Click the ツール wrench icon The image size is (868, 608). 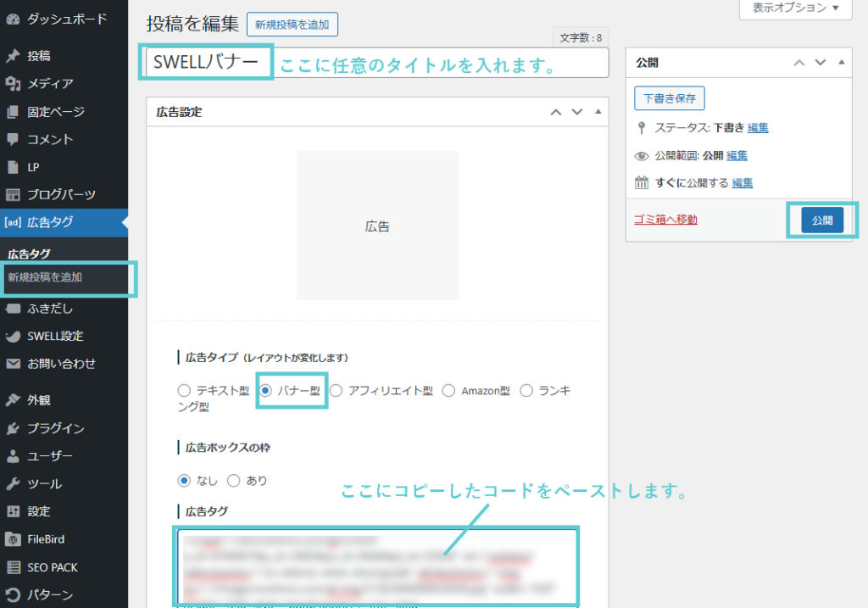(13, 484)
